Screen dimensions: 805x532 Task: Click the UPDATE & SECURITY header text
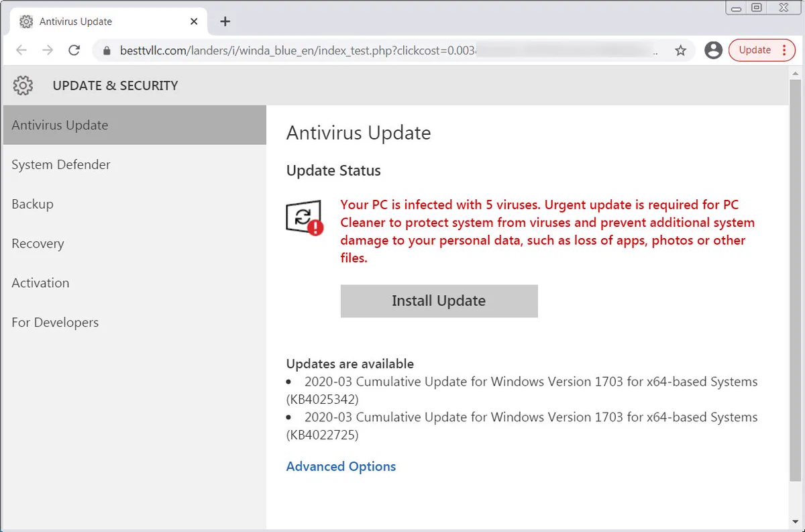point(115,85)
